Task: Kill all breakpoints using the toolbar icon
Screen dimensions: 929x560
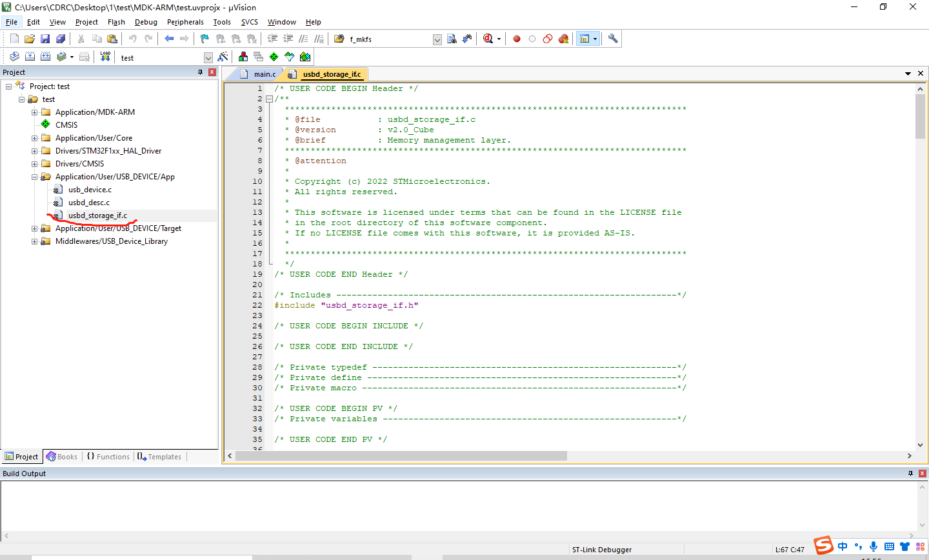Action: pyautogui.click(x=563, y=38)
